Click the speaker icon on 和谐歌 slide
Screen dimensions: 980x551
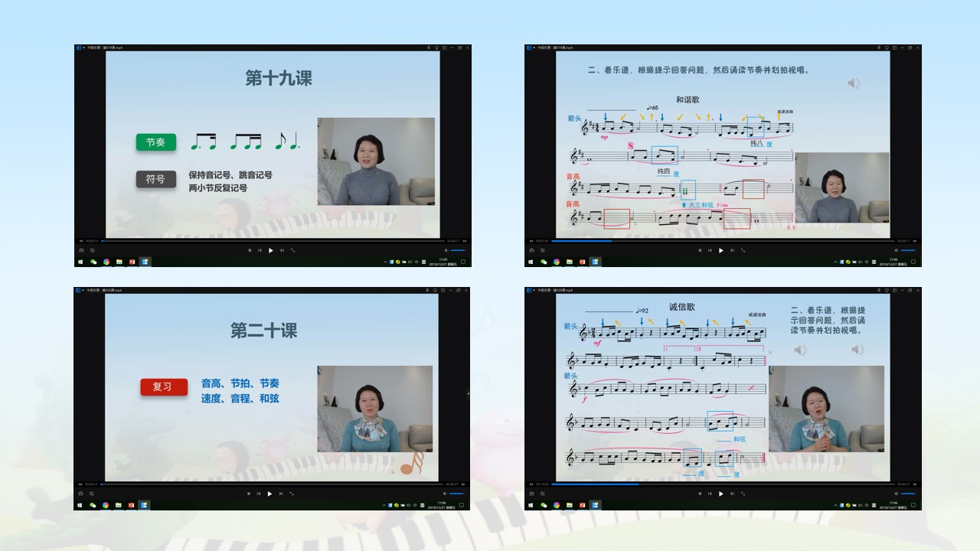pyautogui.click(x=854, y=83)
